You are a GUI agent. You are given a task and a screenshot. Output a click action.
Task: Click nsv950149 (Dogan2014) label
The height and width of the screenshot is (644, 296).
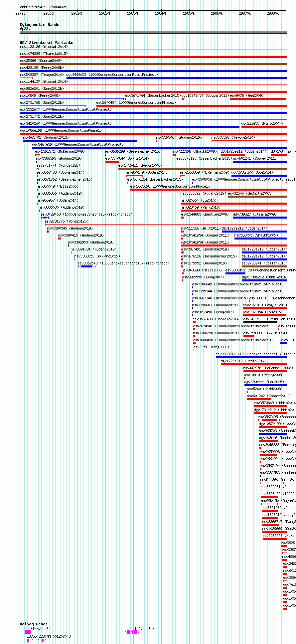[147, 172]
